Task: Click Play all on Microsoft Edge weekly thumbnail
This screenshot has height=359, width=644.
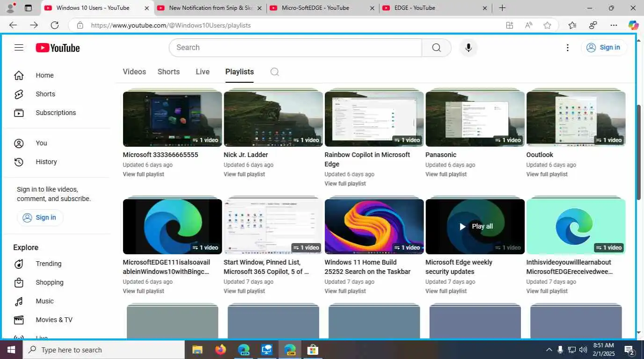Action: pos(475,226)
